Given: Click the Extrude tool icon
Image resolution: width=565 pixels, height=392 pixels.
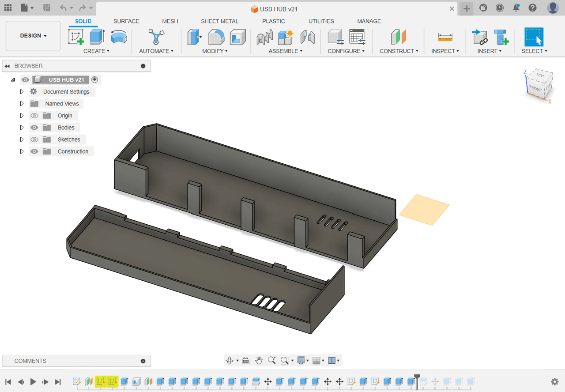Looking at the screenshot, I should click(97, 37).
